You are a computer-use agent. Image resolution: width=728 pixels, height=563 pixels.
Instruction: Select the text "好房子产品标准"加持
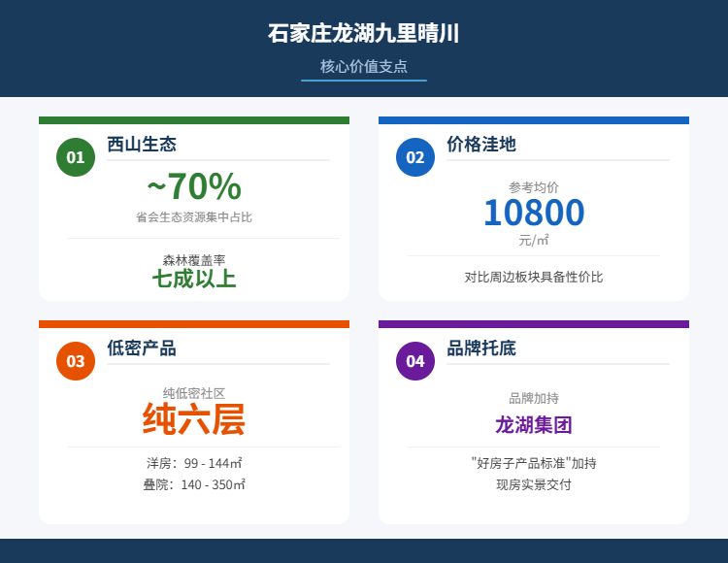click(x=534, y=463)
